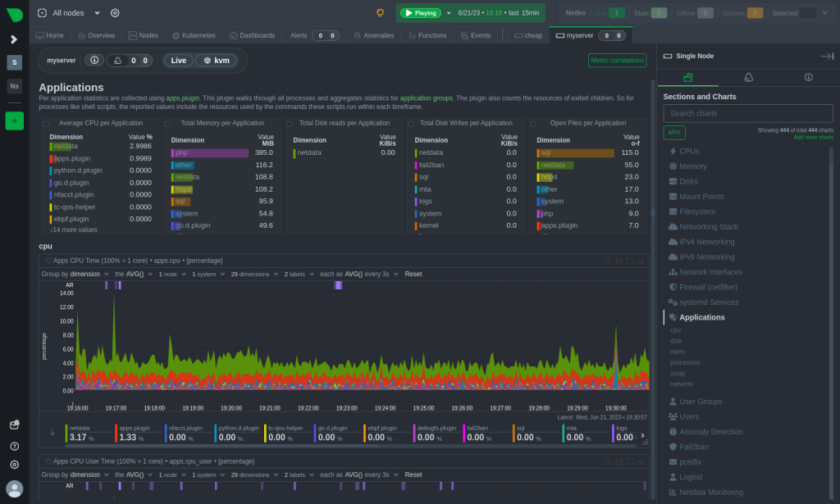Open the Ns space icon
The width and height of the screenshot is (840, 504).
point(15,85)
